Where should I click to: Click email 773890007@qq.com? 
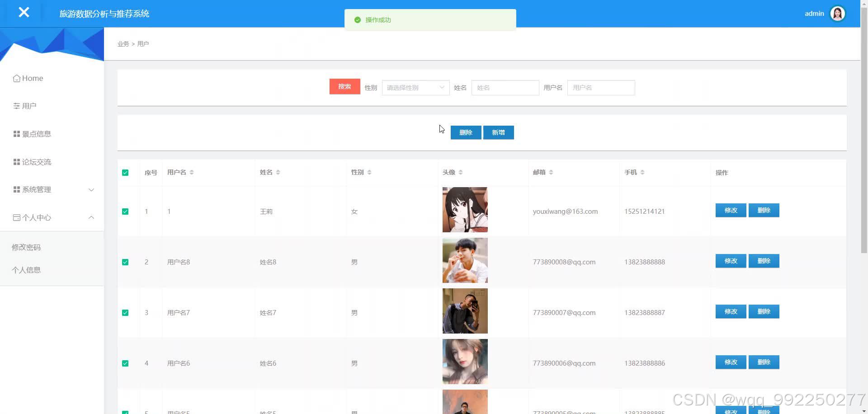[x=564, y=313]
